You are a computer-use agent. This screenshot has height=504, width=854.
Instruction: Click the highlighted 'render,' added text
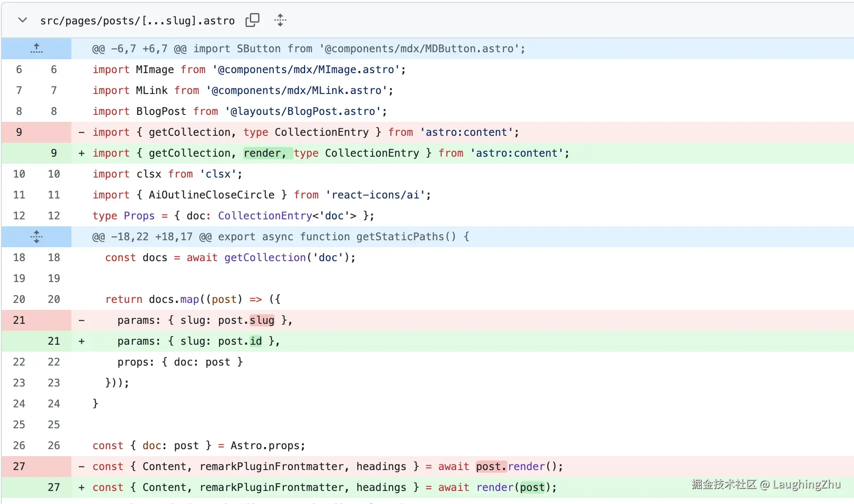point(265,153)
